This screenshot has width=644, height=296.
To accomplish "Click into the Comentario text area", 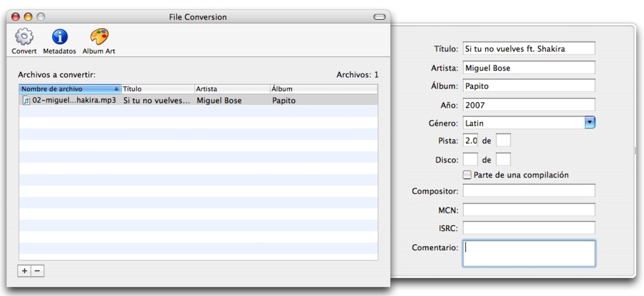I will click(x=528, y=254).
